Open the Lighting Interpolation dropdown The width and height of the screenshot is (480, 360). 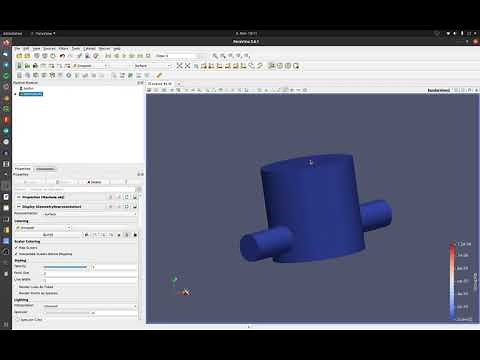pyautogui.click(x=89, y=306)
